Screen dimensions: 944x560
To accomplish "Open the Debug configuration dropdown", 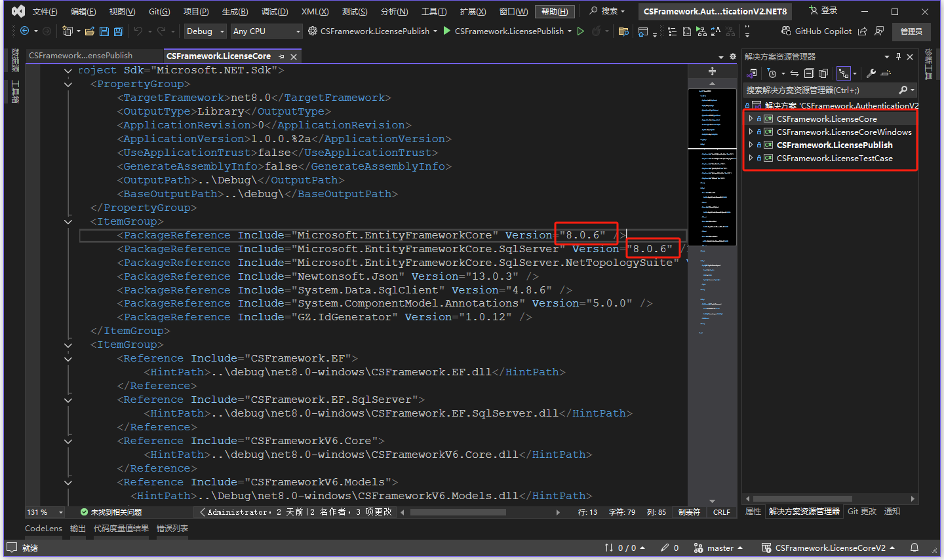I will click(205, 31).
